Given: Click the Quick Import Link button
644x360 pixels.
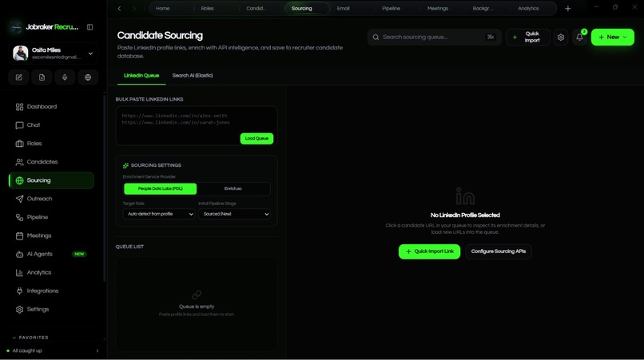Looking at the screenshot, I should pos(429,251).
